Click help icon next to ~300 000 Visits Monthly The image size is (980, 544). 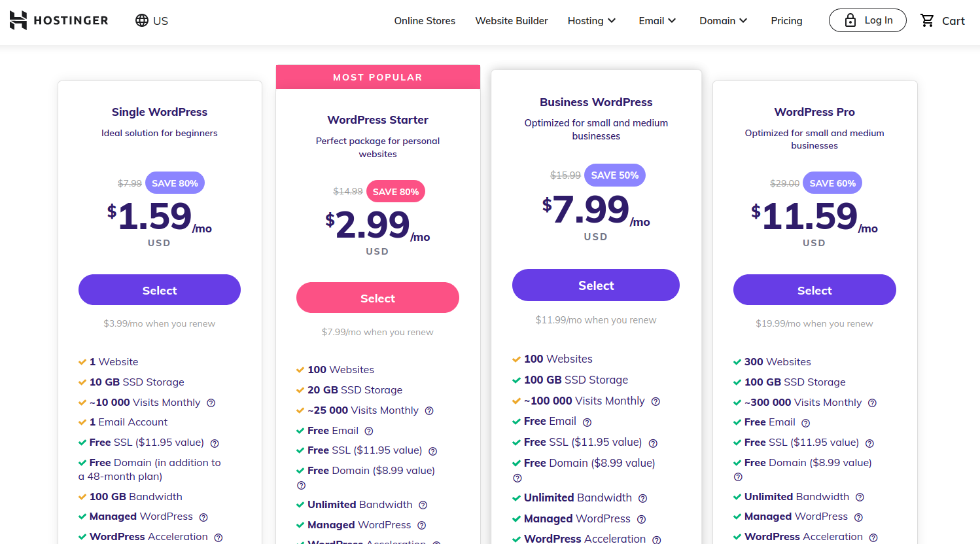tap(872, 403)
